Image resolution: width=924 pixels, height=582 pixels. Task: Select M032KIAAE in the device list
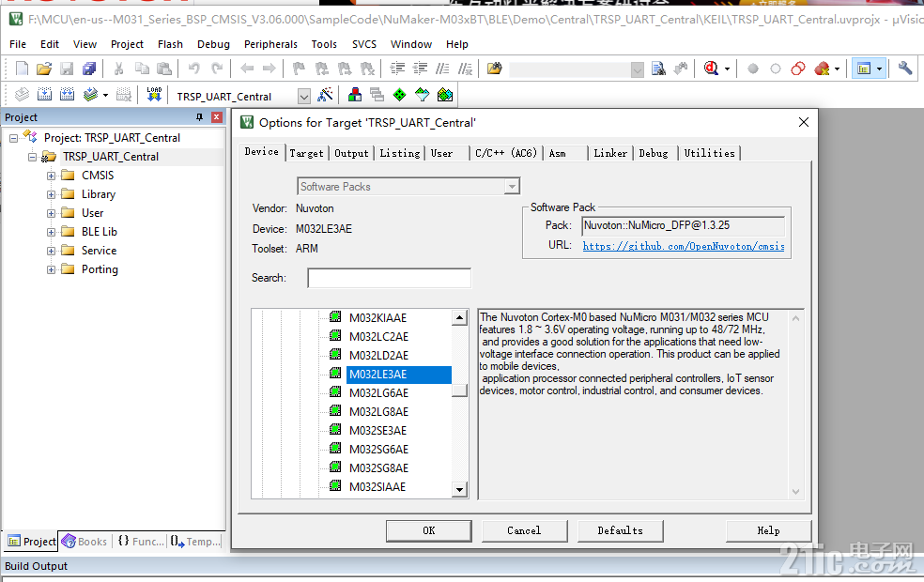377,318
